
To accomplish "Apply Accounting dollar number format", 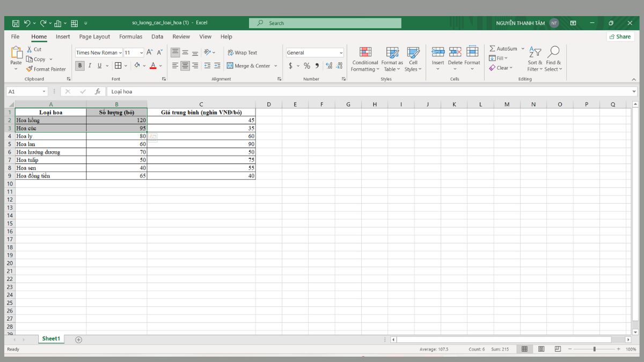I will pos(290,65).
